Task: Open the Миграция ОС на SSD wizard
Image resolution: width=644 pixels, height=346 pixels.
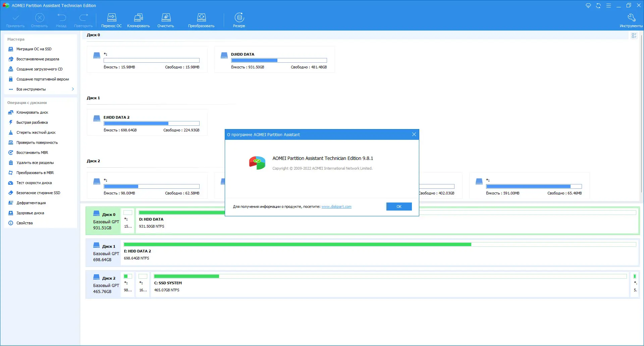Action: click(34, 49)
